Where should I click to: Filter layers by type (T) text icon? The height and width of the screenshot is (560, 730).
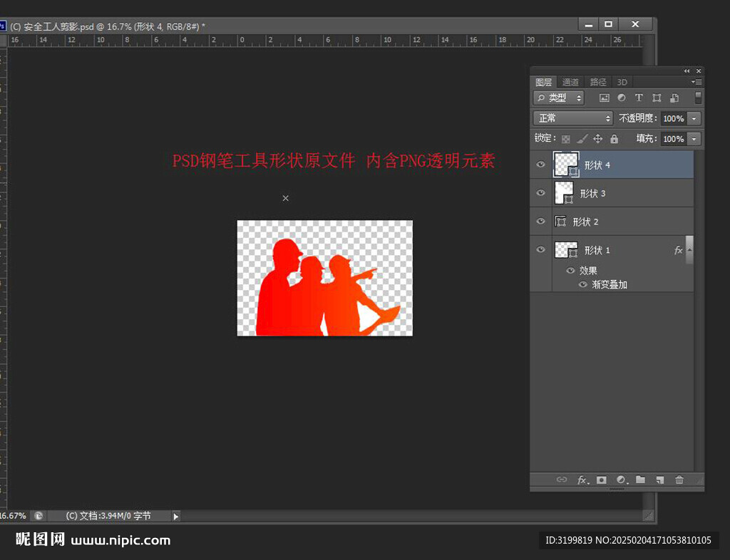pyautogui.click(x=639, y=98)
